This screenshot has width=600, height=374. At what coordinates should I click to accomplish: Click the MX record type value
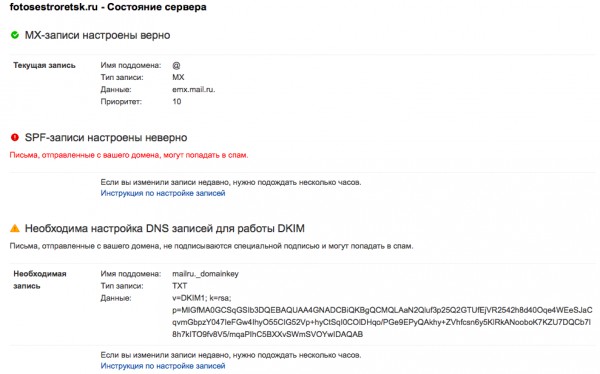[178, 77]
